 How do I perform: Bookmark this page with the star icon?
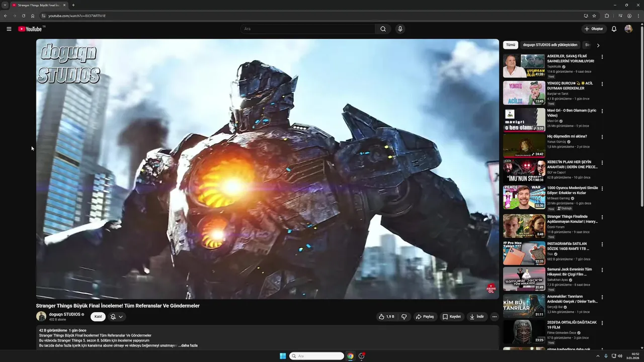(594, 16)
